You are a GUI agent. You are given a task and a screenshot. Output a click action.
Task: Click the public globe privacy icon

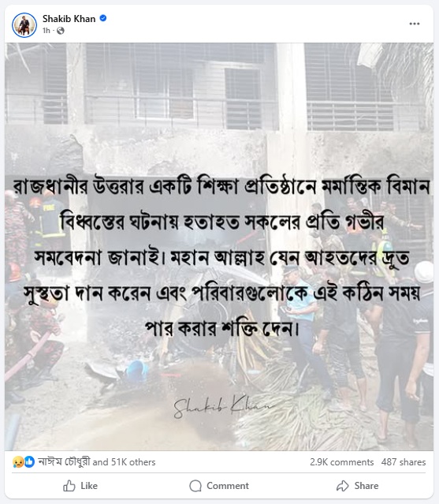click(61, 31)
